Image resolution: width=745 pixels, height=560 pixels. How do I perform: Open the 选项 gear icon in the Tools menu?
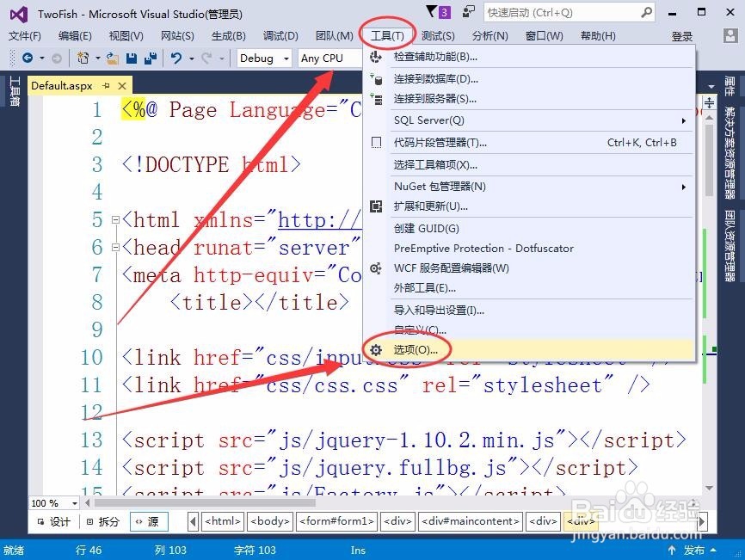point(376,351)
